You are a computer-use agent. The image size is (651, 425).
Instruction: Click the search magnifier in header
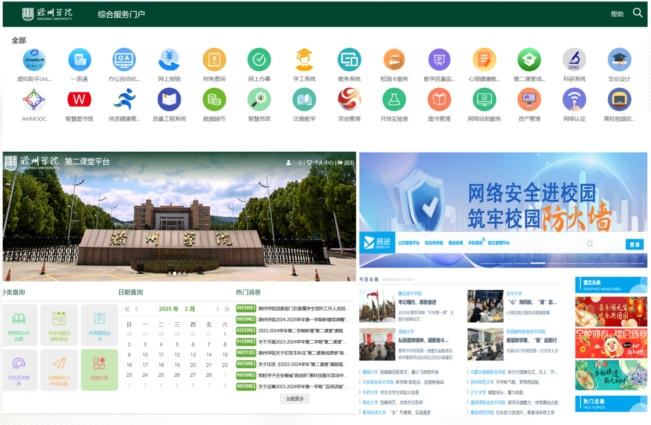pos(638,13)
